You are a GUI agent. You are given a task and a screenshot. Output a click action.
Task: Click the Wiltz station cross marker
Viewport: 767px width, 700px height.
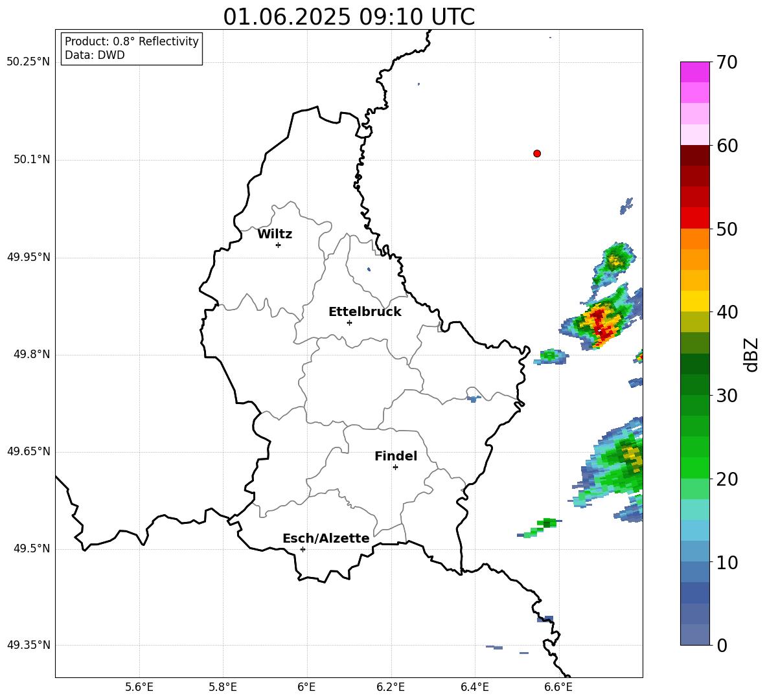point(279,245)
